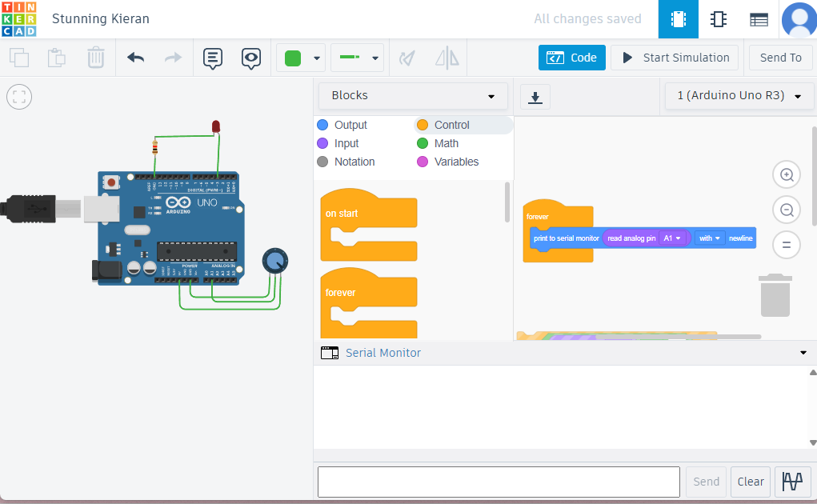
Task: Click the Copy icon in toolbar
Action: pos(19,58)
